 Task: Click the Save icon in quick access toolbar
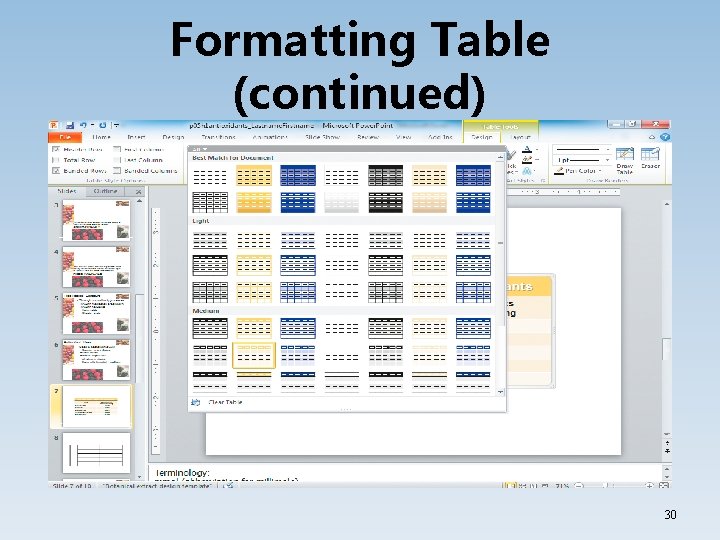(x=70, y=125)
